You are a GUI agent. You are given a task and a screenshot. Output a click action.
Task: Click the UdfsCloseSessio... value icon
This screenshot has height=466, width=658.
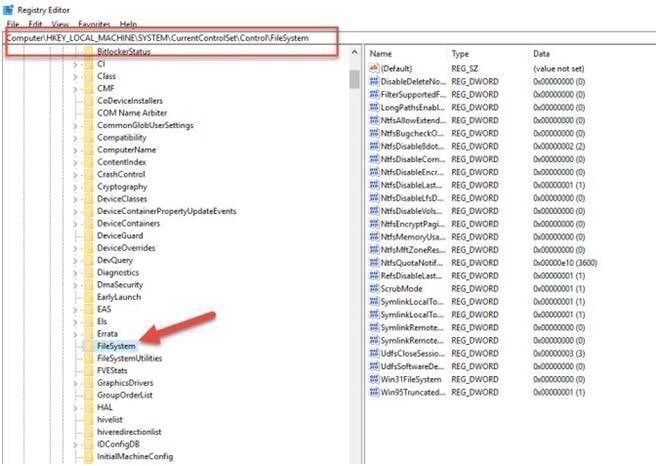[374, 353]
